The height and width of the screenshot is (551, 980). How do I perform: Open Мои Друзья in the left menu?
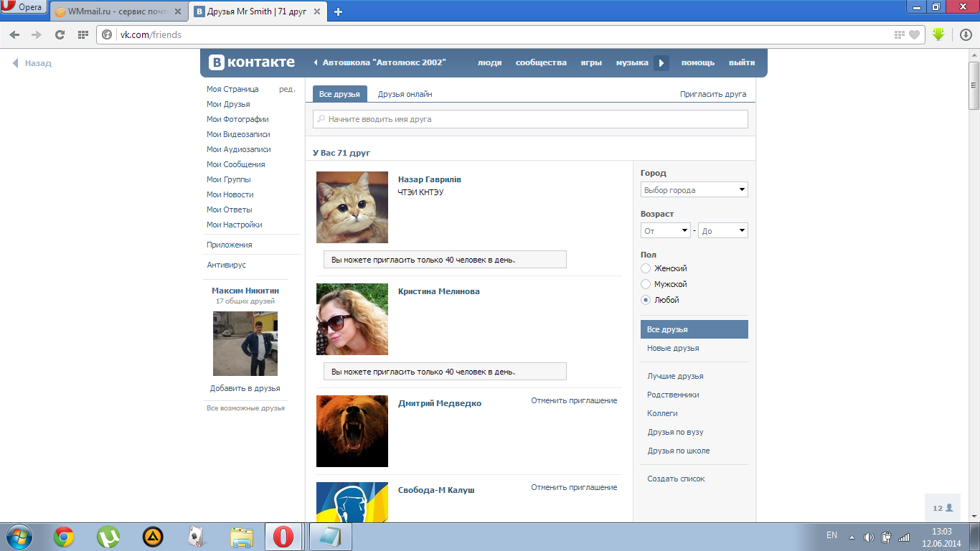[x=228, y=104]
